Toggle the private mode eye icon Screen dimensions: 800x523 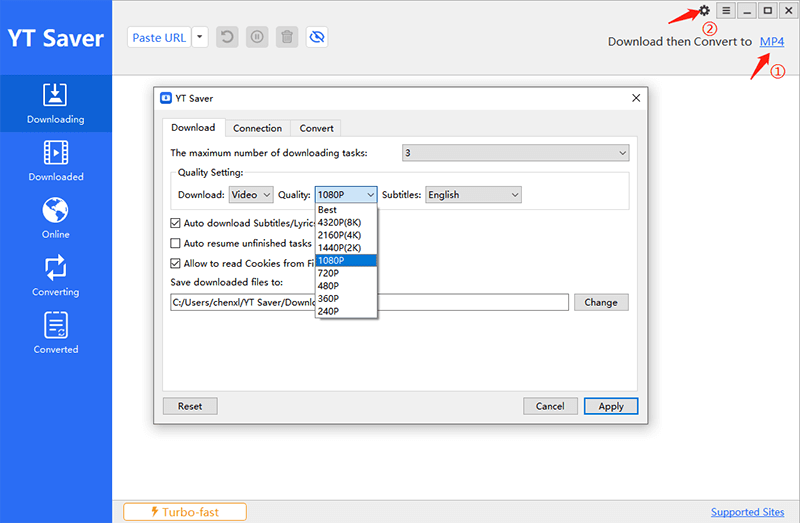(317, 37)
